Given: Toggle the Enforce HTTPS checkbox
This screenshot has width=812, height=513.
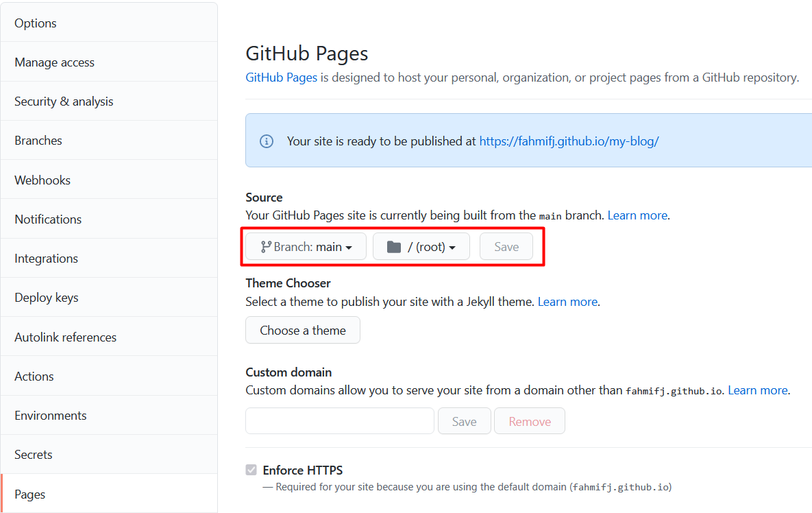Looking at the screenshot, I should (251, 470).
